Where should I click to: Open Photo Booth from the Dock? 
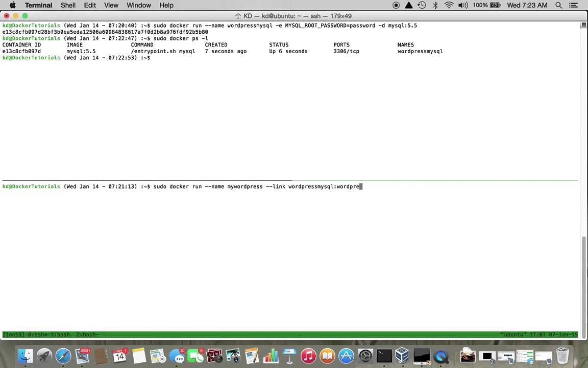[214, 356]
